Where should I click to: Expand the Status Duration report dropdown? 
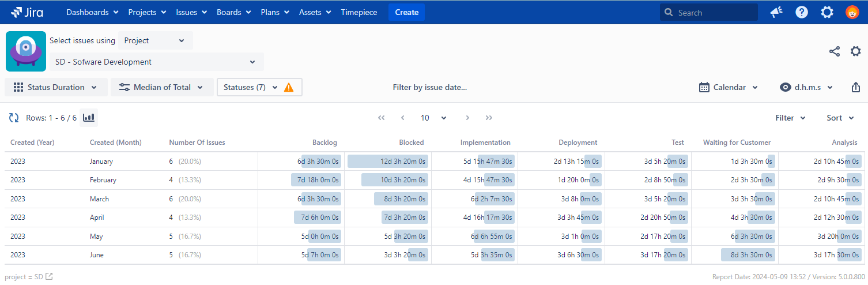click(56, 87)
